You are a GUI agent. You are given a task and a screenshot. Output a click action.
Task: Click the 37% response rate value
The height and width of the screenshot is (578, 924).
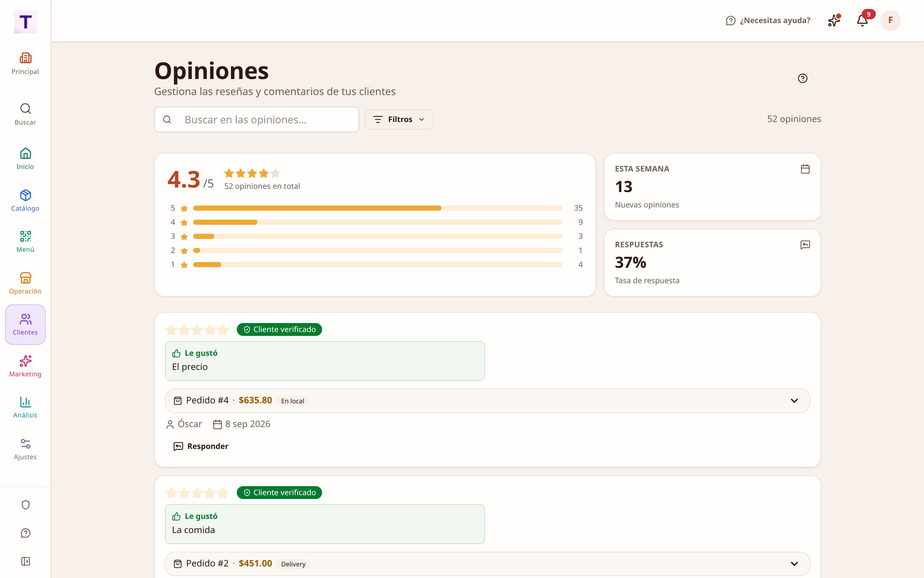point(630,263)
